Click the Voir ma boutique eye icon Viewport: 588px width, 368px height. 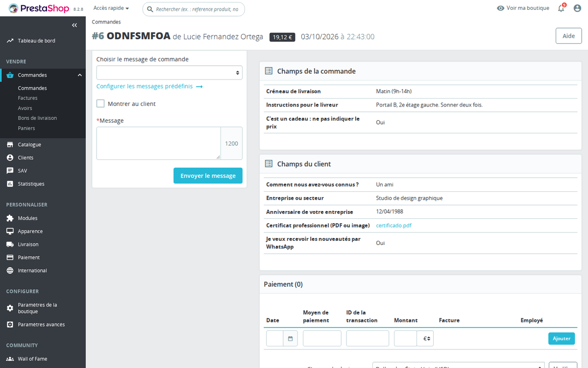501,8
